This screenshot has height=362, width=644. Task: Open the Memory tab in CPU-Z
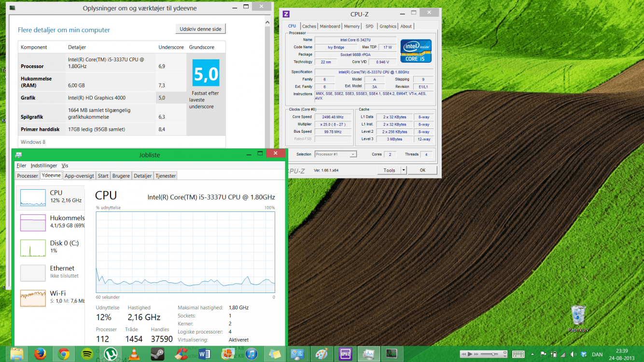351,27
